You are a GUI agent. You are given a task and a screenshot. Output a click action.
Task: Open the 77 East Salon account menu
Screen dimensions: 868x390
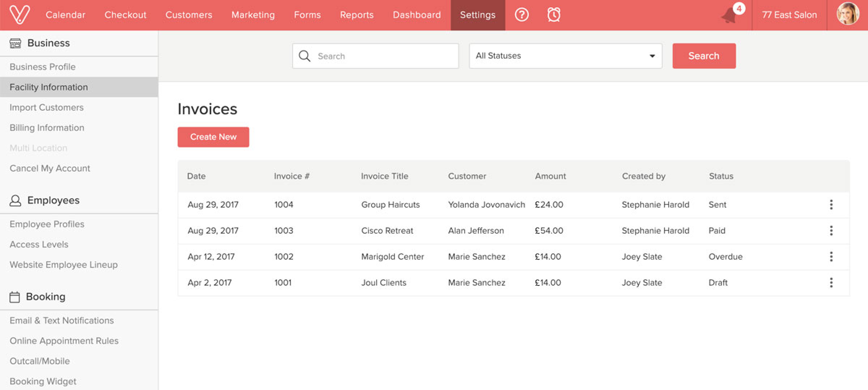pos(789,15)
